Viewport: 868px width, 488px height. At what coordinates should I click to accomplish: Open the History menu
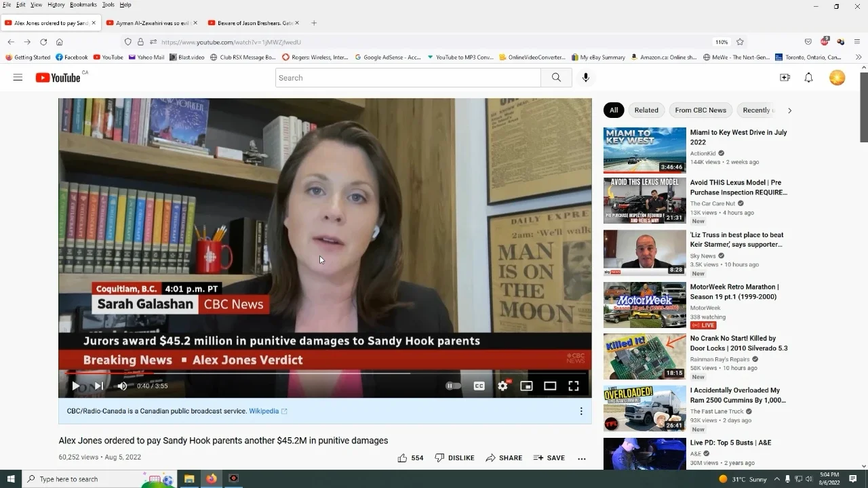(x=56, y=5)
